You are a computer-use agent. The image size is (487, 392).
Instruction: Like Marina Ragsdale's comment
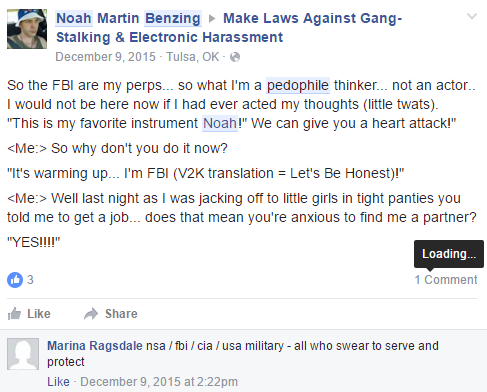(x=58, y=382)
